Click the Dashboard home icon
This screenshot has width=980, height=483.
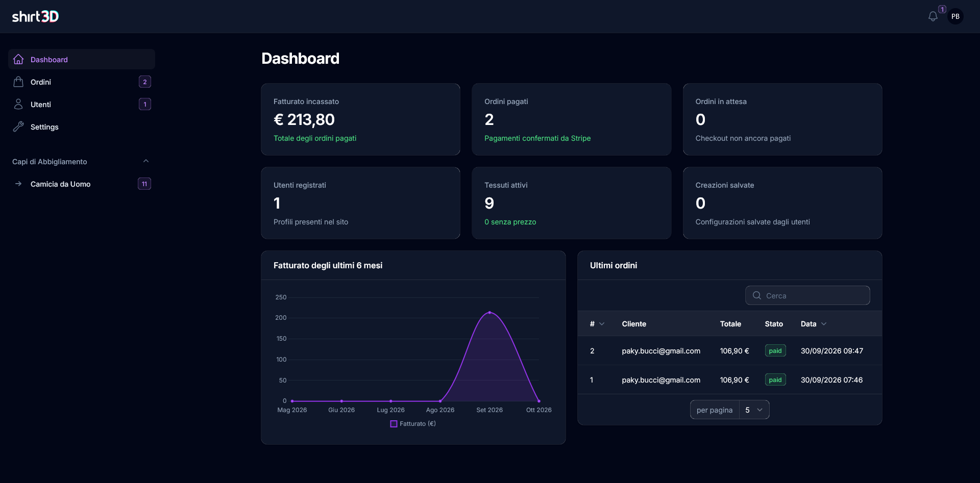(x=18, y=59)
